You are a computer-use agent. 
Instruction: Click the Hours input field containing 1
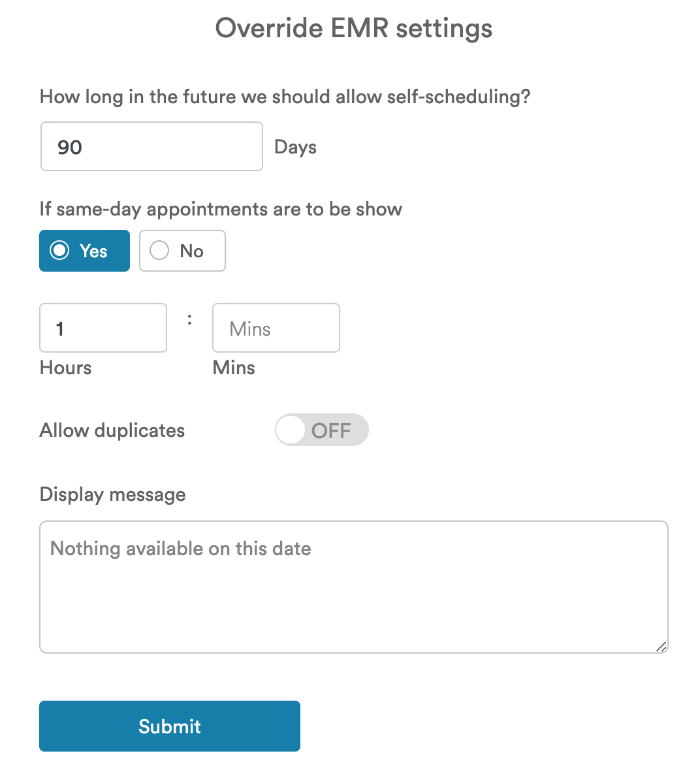tap(103, 328)
